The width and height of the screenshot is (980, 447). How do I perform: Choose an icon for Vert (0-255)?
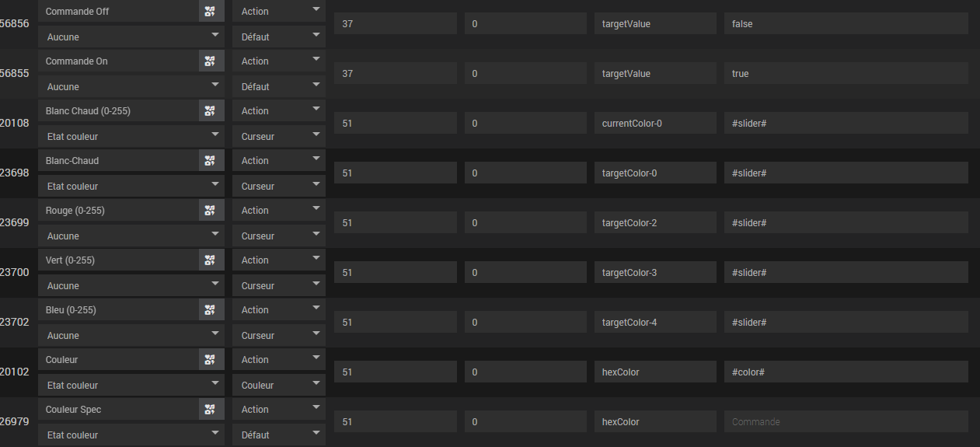click(x=211, y=260)
